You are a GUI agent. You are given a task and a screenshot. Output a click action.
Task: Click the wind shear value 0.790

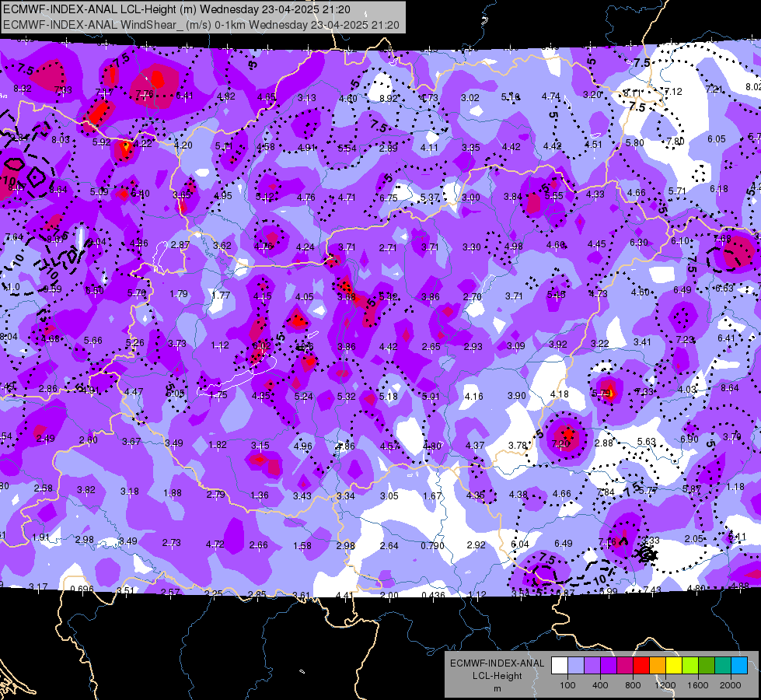click(x=432, y=545)
